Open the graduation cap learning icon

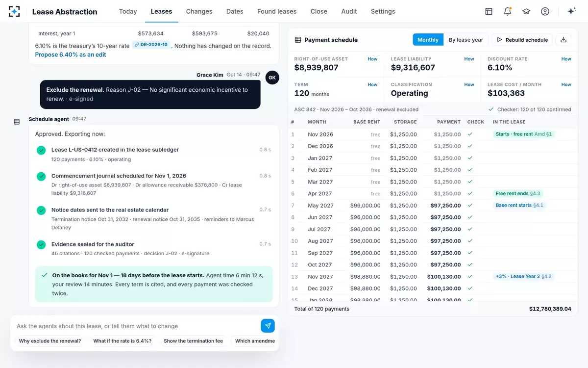click(526, 11)
